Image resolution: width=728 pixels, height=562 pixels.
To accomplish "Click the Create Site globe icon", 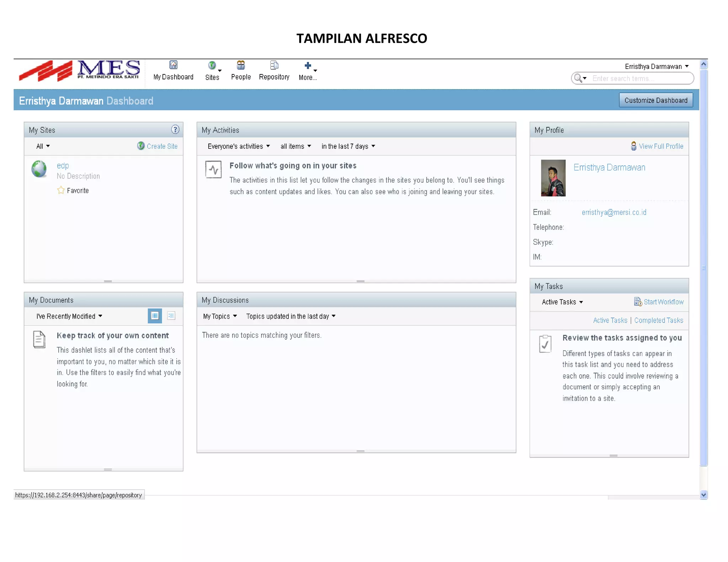I will pyautogui.click(x=141, y=146).
